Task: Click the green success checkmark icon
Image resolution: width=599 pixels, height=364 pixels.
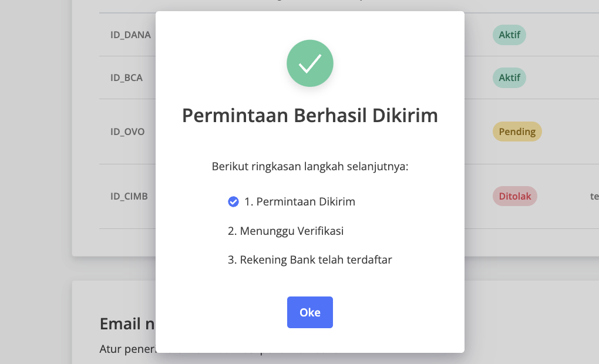Action: (x=310, y=63)
